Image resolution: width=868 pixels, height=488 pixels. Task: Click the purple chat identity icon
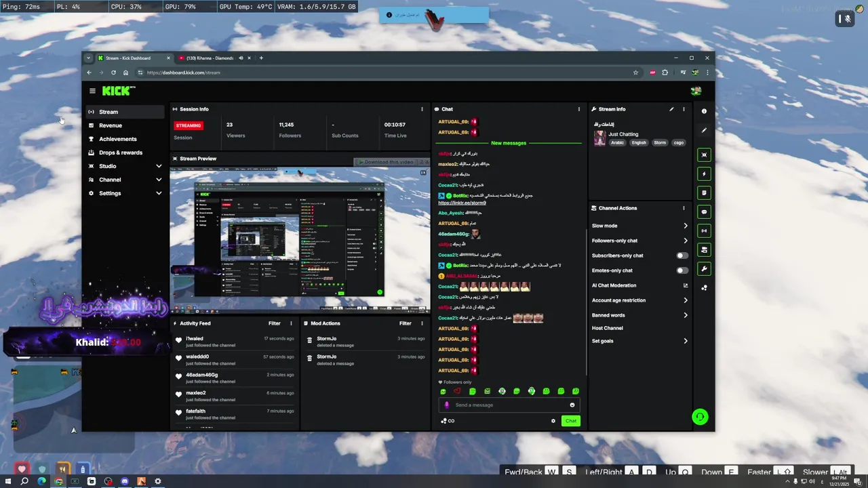pyautogui.click(x=446, y=405)
